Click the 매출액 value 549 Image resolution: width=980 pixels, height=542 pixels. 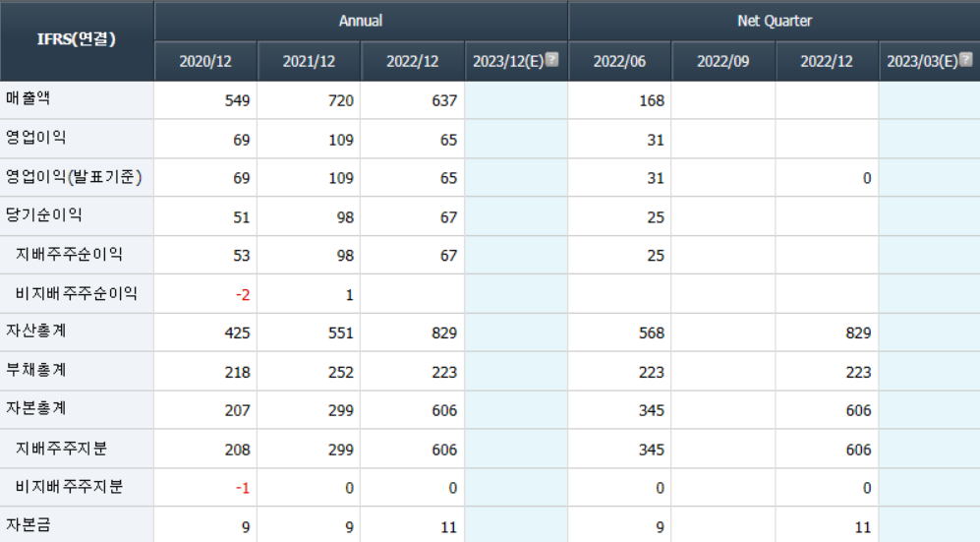pyautogui.click(x=238, y=100)
